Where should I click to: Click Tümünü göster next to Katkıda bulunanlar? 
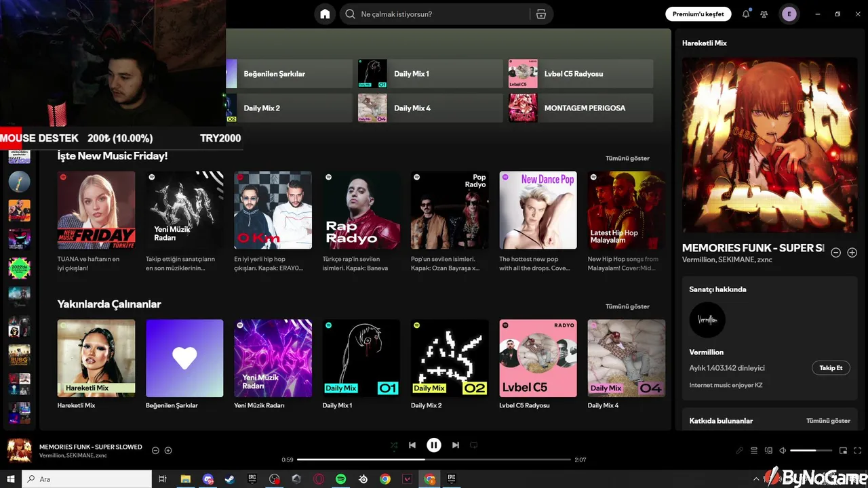coord(828,421)
